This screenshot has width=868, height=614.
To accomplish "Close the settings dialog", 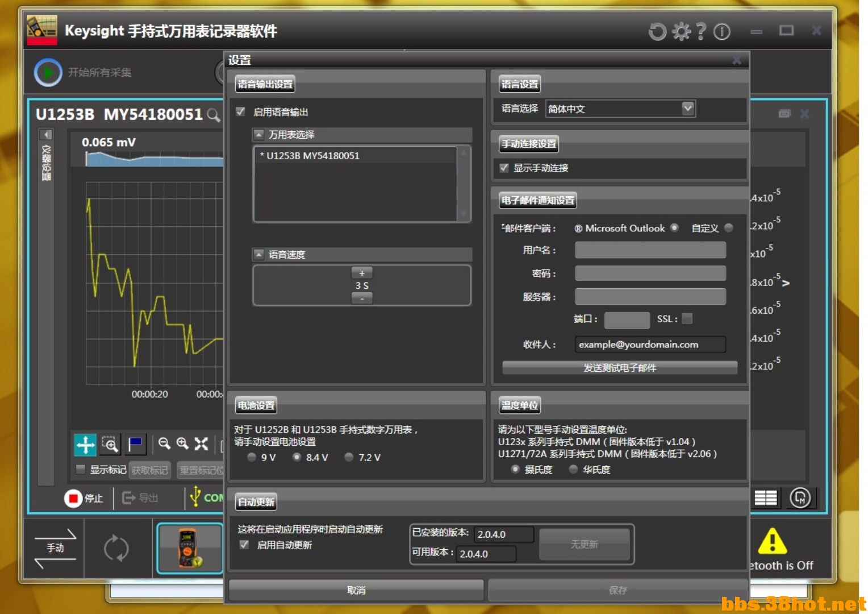I will coord(737,60).
